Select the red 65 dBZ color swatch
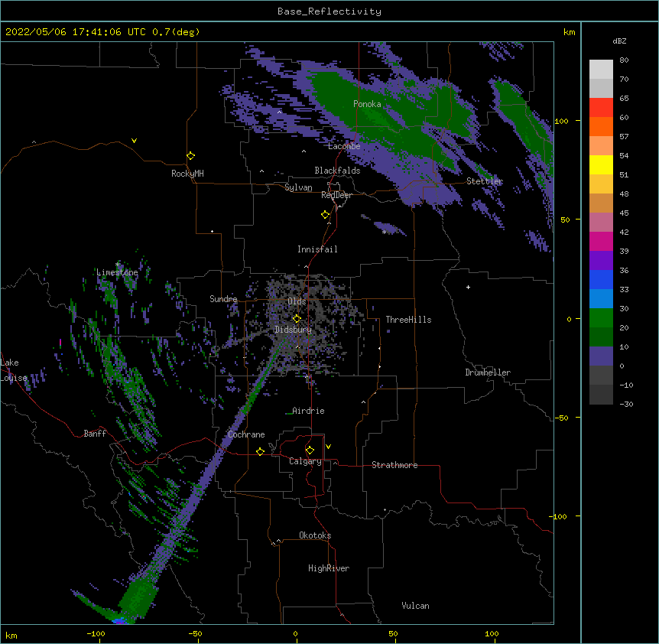Viewport: 659px width, 644px height. 601,107
